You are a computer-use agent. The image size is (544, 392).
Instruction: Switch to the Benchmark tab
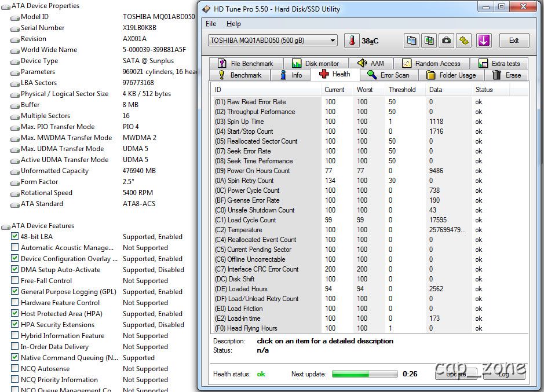[240, 75]
